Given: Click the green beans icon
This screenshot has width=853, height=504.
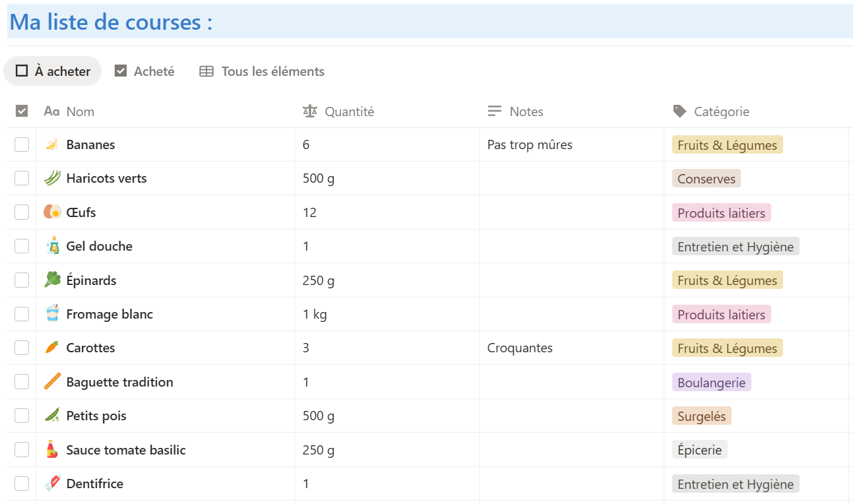Looking at the screenshot, I should tap(51, 178).
